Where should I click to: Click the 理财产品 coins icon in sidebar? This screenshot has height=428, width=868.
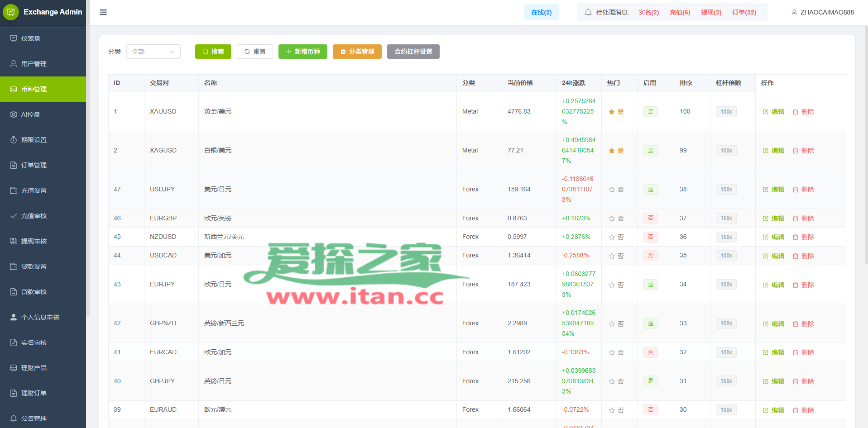pyautogui.click(x=14, y=368)
